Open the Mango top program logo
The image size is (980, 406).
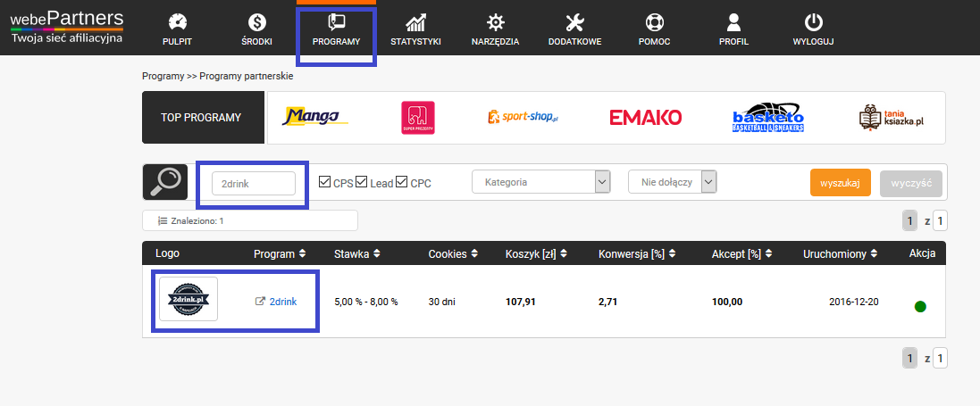point(315,117)
